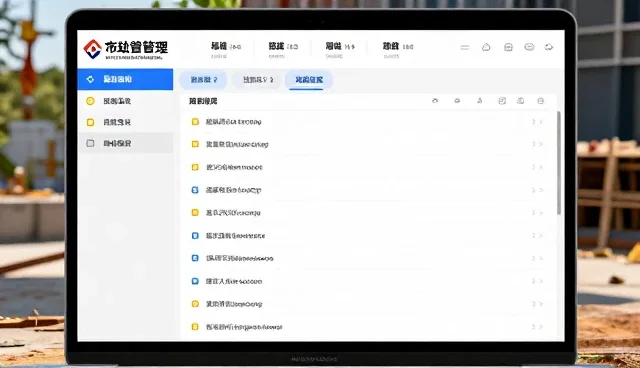640x368 pixels.
Task: Open the second list row's text entry
Action: (237, 144)
